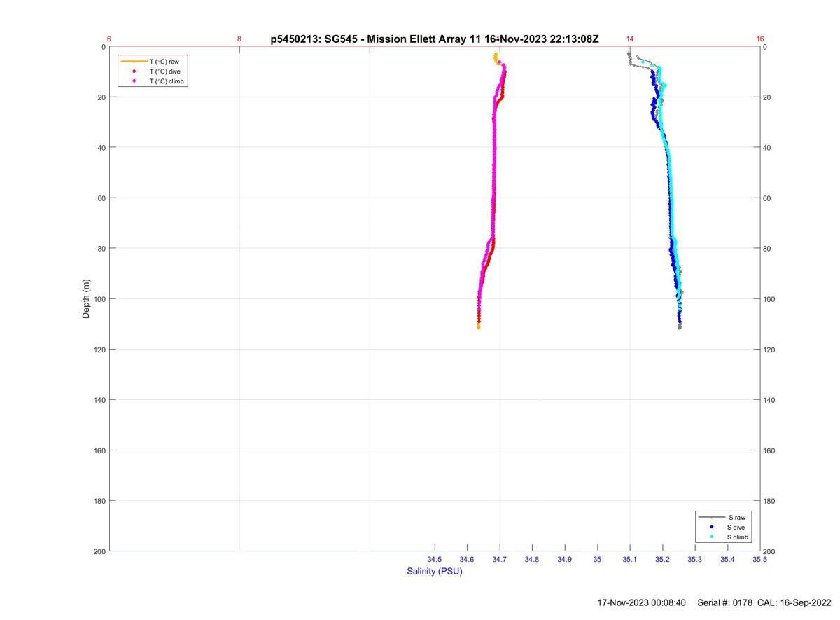Click the left depth-axis tick label '200'
Image resolution: width=840 pixels, height=620 pixels.
pyautogui.click(x=99, y=551)
